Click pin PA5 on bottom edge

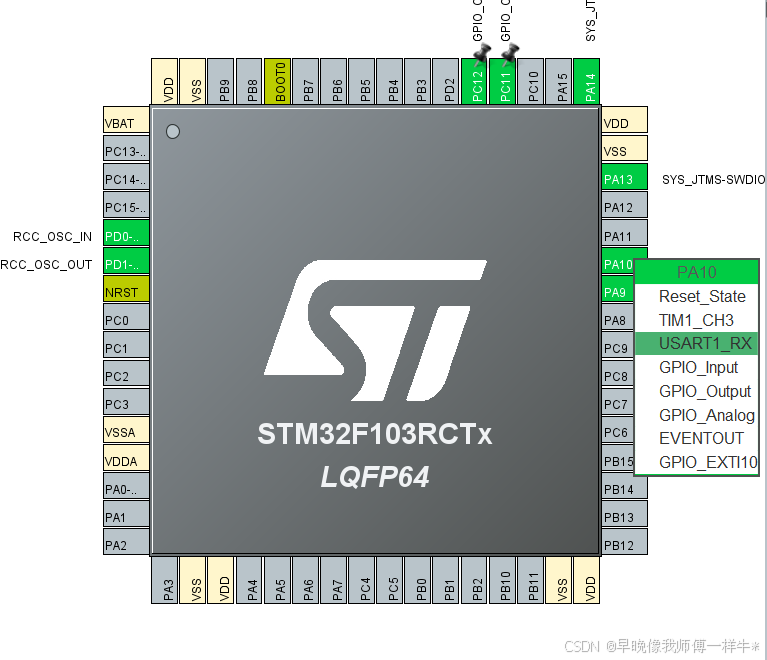[x=277, y=580]
